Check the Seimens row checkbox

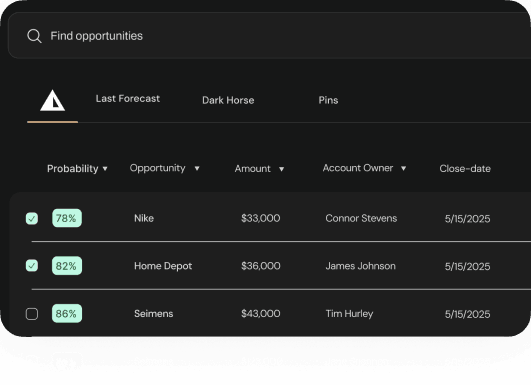pos(32,314)
